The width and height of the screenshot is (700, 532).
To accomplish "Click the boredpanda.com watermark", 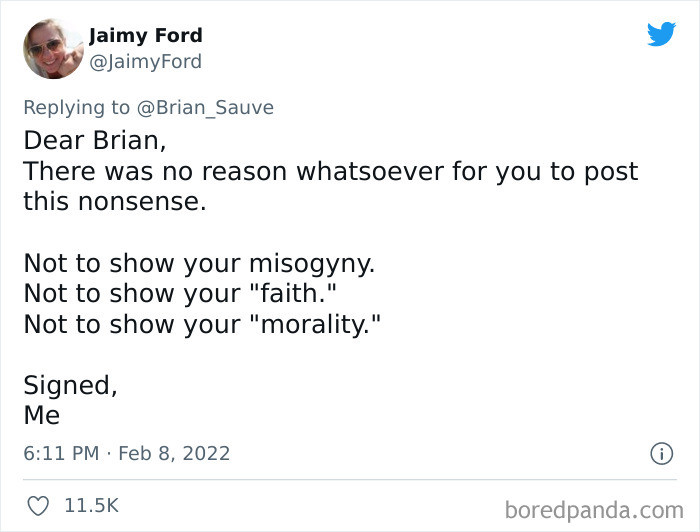I will point(593,510).
